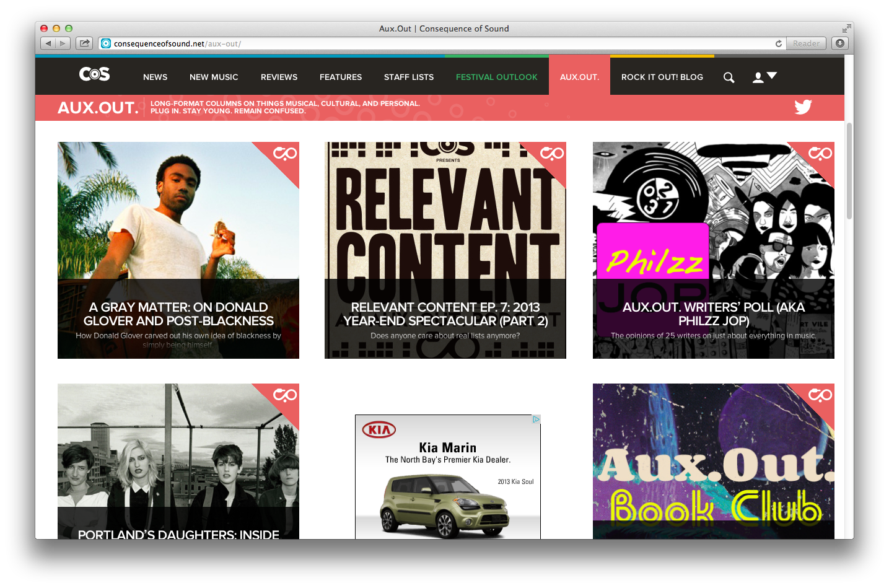Click 'The opinions of 25 writers' description text
The image size is (889, 588).
pyautogui.click(x=714, y=336)
